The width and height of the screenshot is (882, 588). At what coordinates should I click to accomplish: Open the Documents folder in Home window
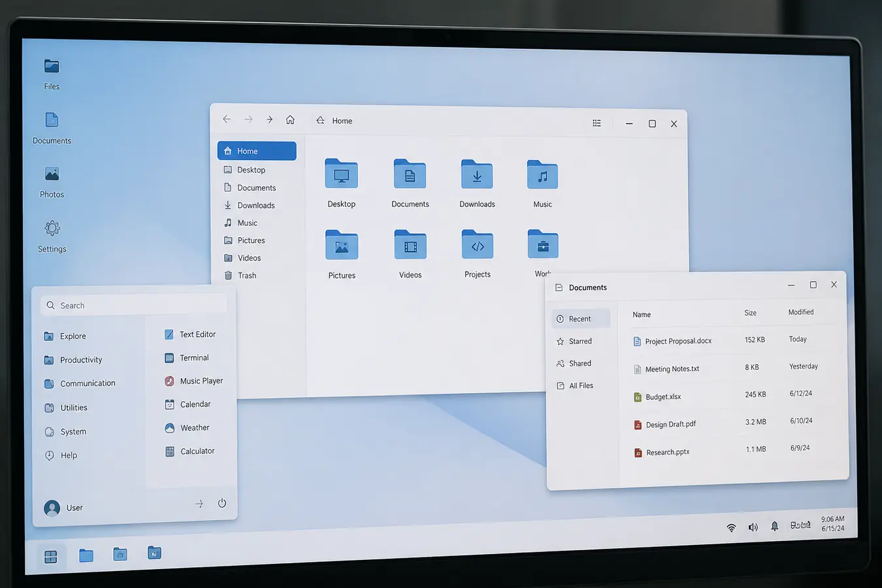coord(410,184)
